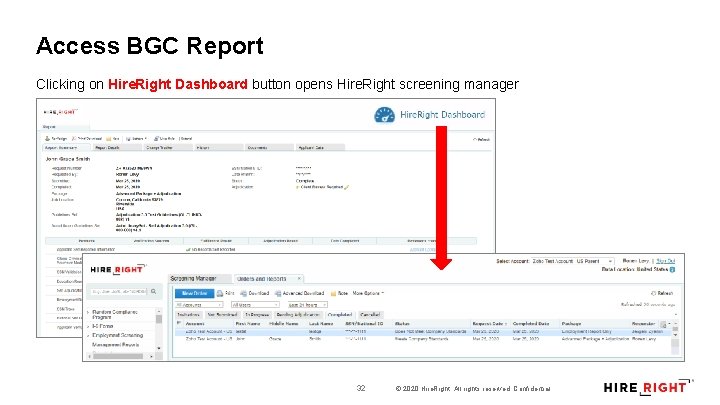Screen dimensions: 720x405
Task: Open the HireRight Dashboard link text
Action: pyautogui.click(x=442, y=115)
